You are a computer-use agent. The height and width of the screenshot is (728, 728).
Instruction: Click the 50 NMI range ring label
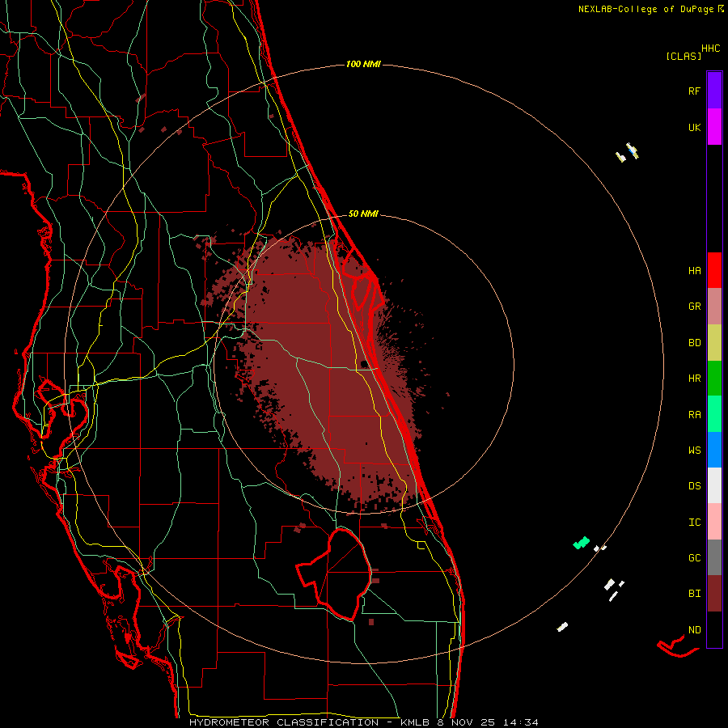(x=363, y=214)
